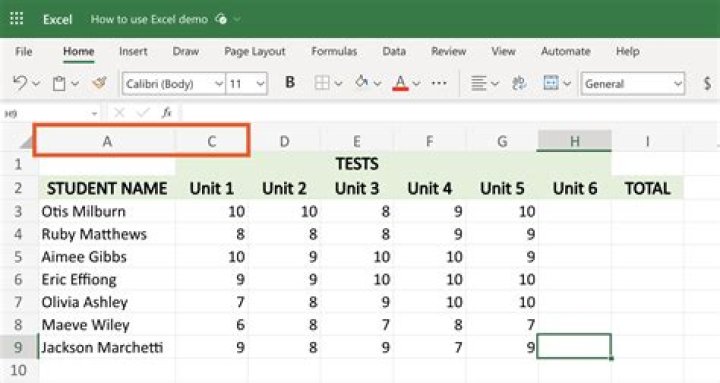Screen dimensions: 720x383
Task: Expand the Fill Color dropdown arrow
Action: [377, 84]
